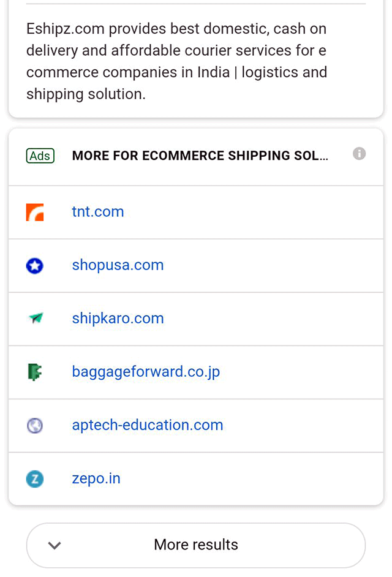Click the shipkaro.com paper plane icon
Image resolution: width=392 pixels, height=577 pixels.
click(x=36, y=319)
